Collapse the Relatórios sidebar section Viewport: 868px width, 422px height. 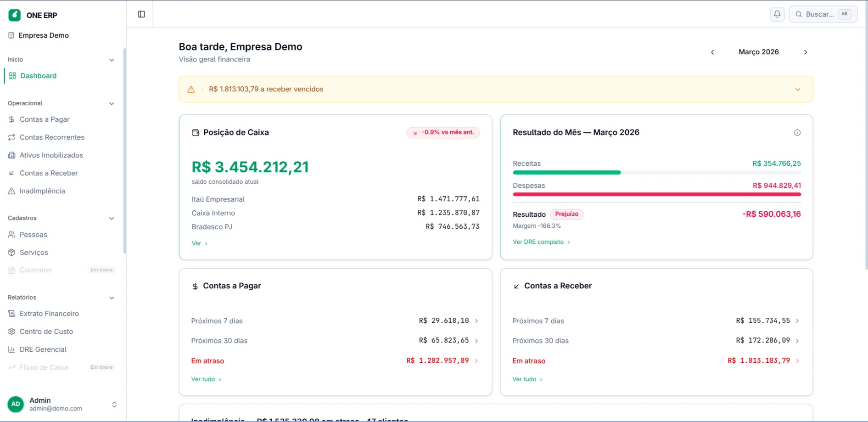[x=111, y=298]
